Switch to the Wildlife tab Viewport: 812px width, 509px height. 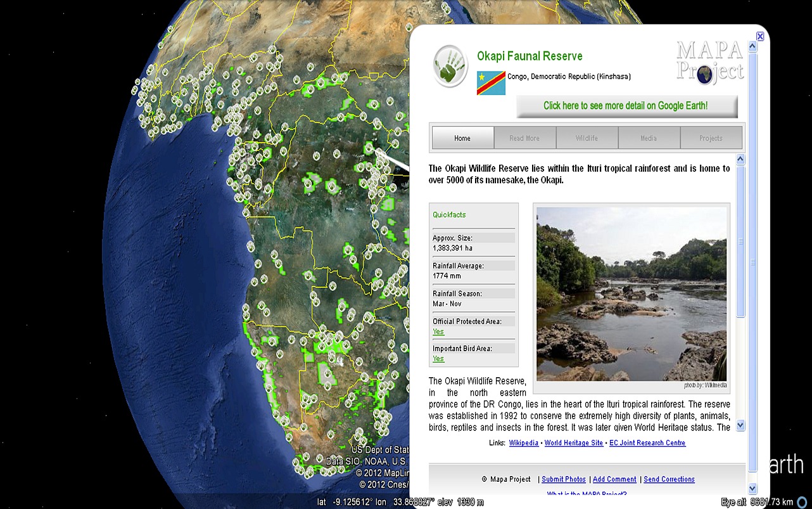587,138
